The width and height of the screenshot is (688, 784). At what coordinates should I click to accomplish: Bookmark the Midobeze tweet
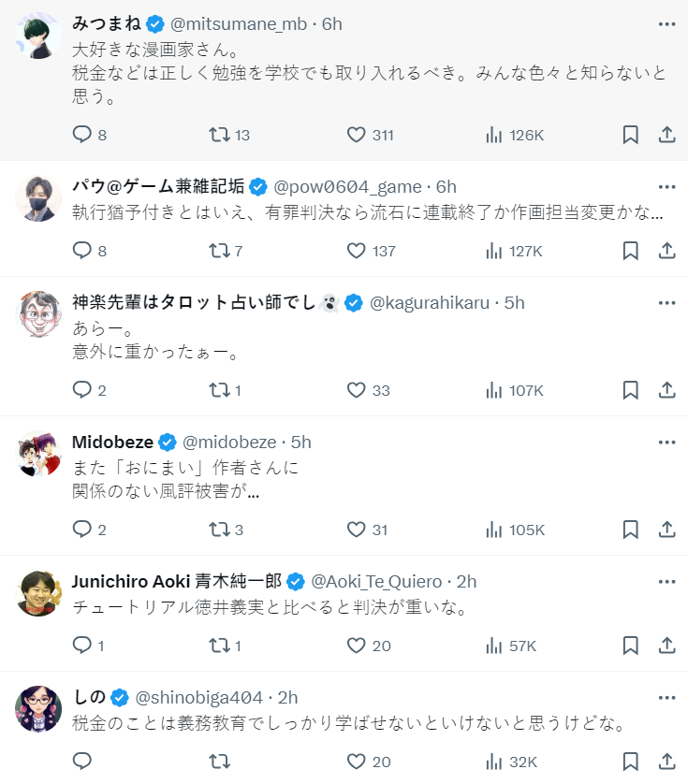(x=630, y=530)
